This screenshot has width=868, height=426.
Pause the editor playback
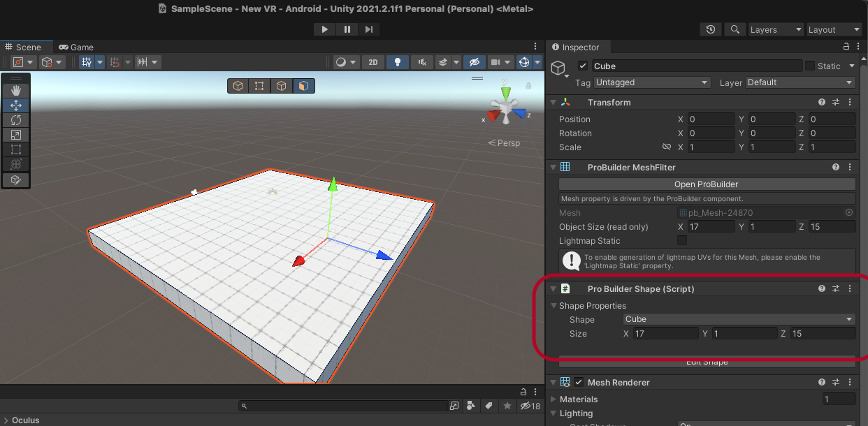(x=347, y=29)
